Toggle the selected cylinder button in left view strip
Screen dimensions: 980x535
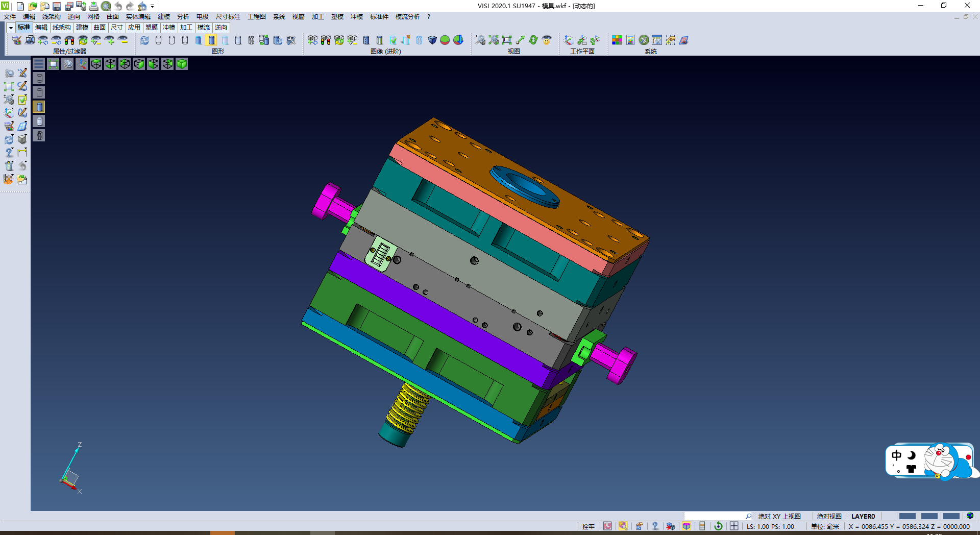[39, 107]
